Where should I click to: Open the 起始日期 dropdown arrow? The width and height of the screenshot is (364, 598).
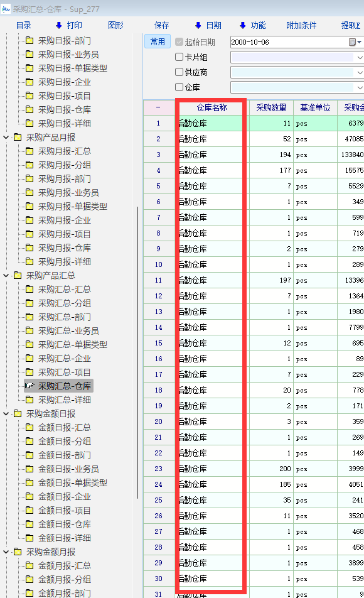point(360,42)
